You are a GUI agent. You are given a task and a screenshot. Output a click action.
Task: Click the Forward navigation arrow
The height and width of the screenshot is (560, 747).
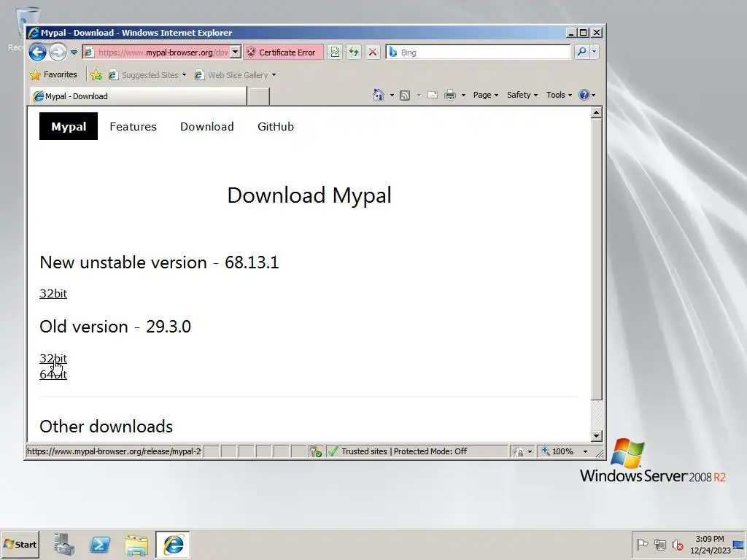(58, 52)
